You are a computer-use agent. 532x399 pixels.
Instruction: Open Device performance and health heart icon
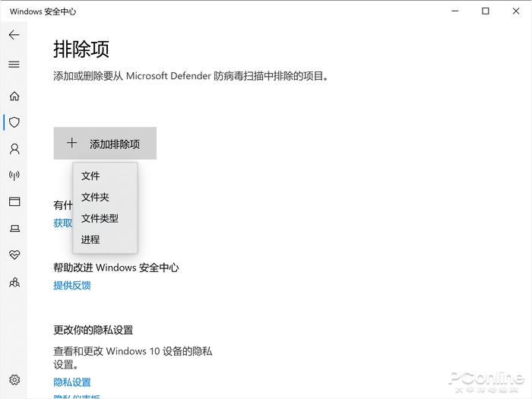tap(14, 255)
